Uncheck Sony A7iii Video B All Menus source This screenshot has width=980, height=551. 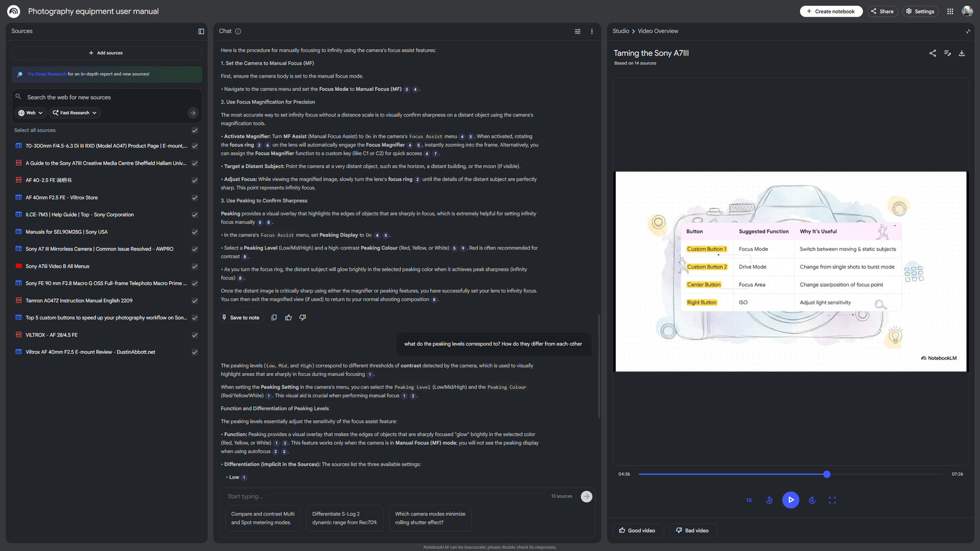[x=195, y=267]
